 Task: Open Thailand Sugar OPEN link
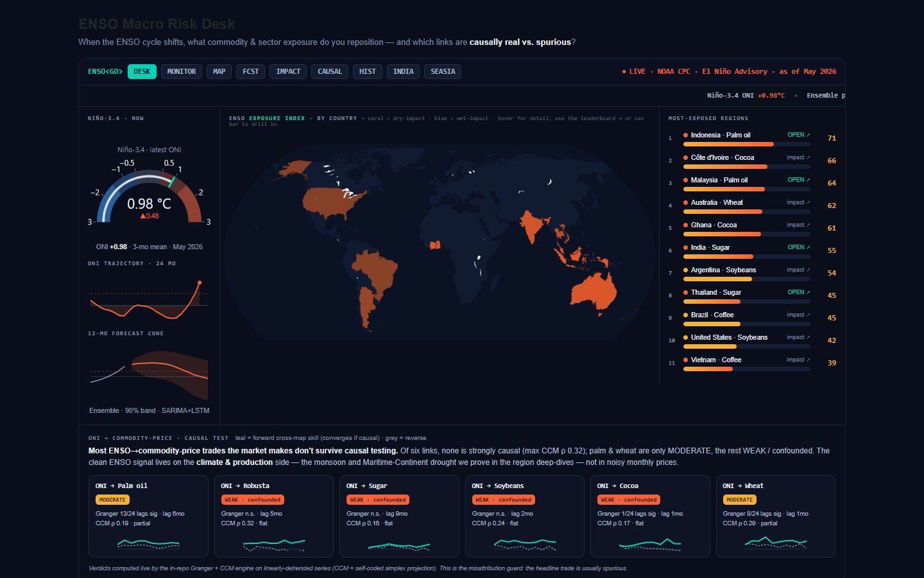799,292
